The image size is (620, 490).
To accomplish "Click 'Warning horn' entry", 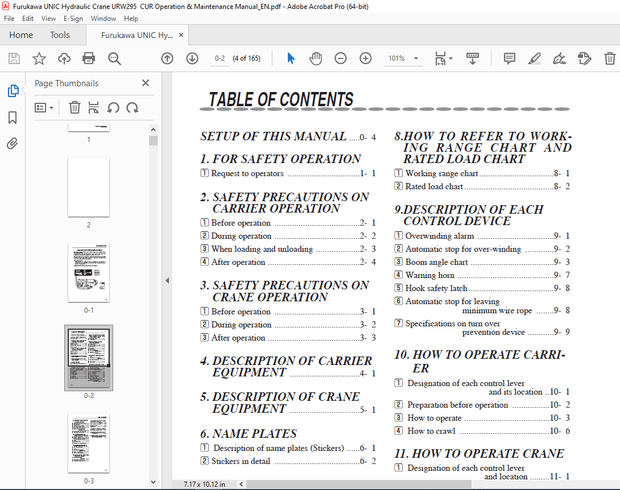I will tap(482, 275).
